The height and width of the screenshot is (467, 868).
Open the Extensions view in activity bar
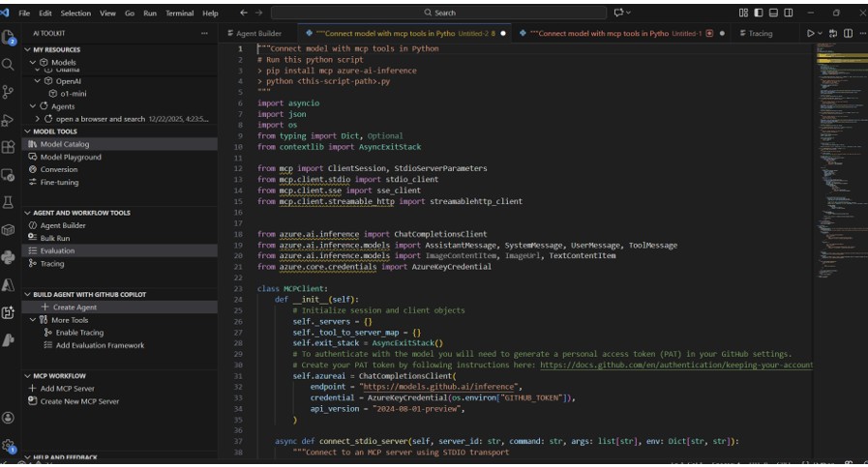pos(9,147)
